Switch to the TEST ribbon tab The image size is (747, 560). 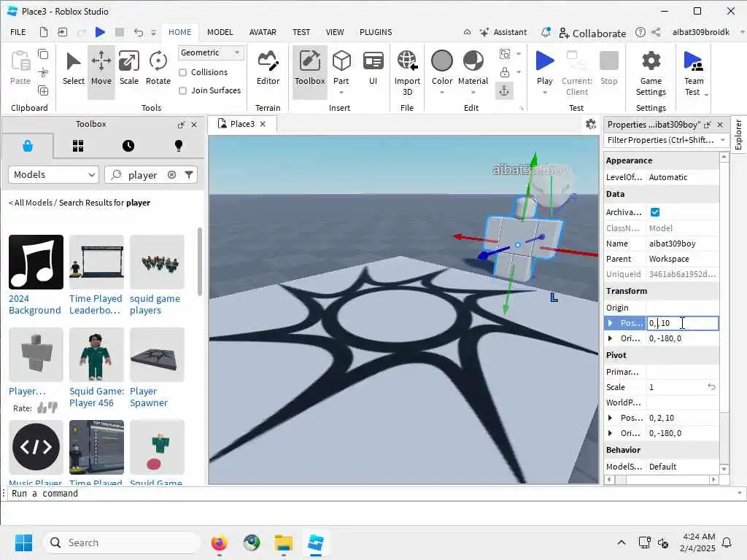(x=301, y=32)
